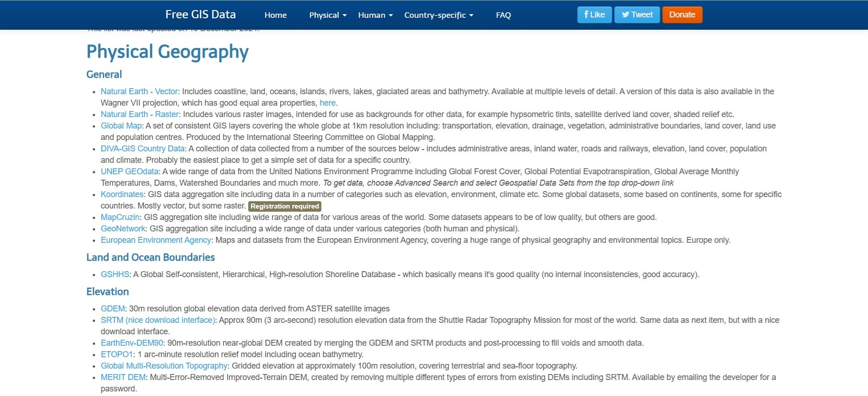Open the Koordinates link
This screenshot has height=396, width=868.
pyautogui.click(x=122, y=194)
